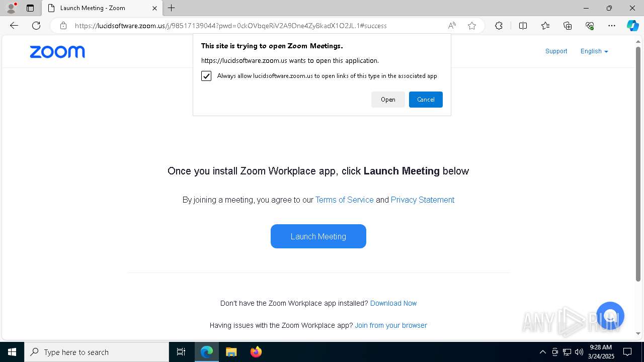Toggle split screen icon
The width and height of the screenshot is (644, 362).
coord(523,26)
